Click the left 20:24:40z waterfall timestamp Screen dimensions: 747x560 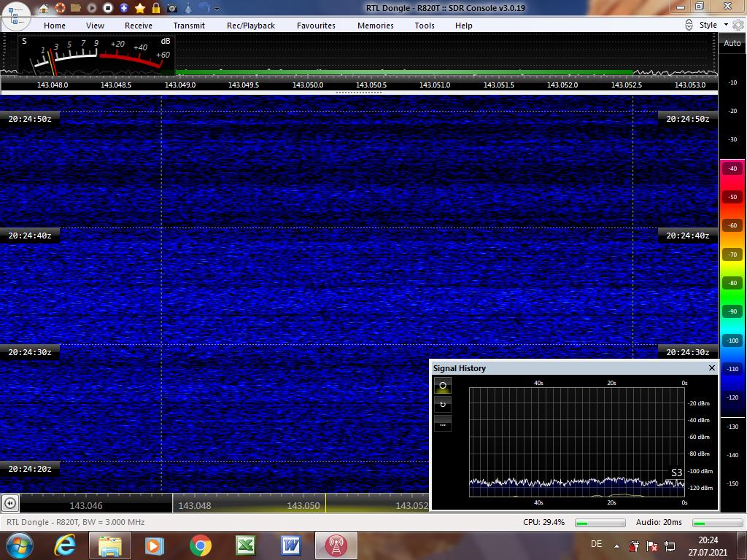click(29, 236)
